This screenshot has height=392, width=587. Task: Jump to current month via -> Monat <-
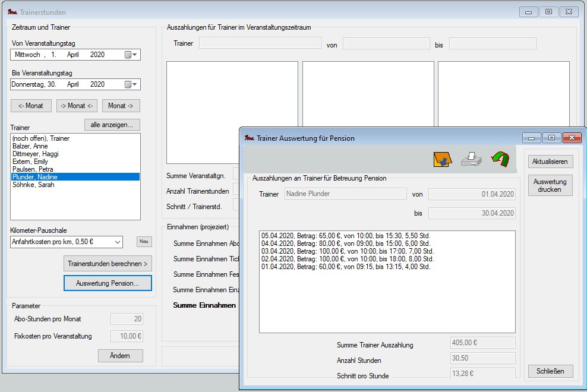[x=77, y=106]
